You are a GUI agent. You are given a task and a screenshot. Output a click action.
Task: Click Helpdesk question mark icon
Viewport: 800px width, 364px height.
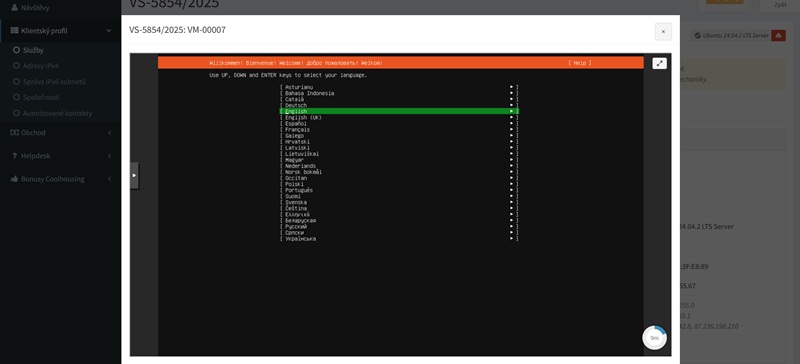14,156
